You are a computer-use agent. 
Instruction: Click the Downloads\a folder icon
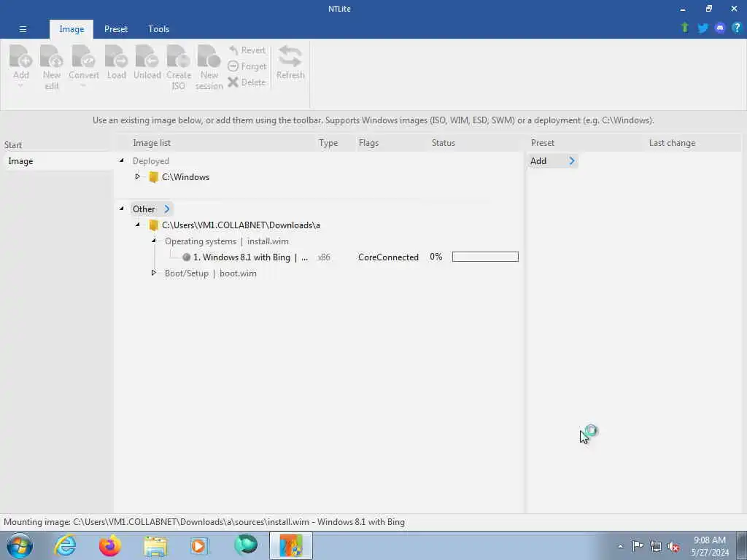(x=153, y=225)
